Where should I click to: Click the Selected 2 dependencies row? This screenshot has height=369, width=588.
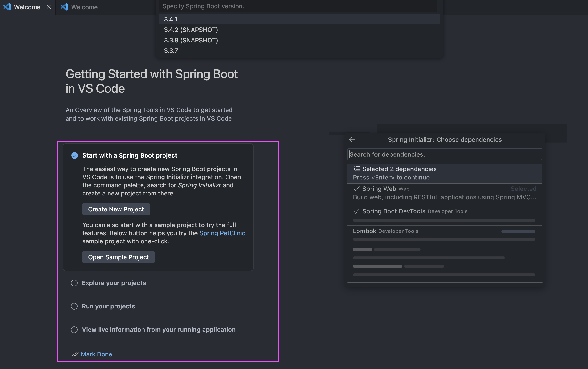445,173
